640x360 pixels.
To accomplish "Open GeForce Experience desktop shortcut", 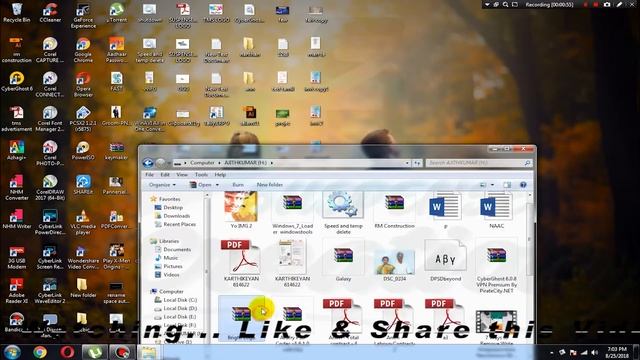I will pos(83,16).
